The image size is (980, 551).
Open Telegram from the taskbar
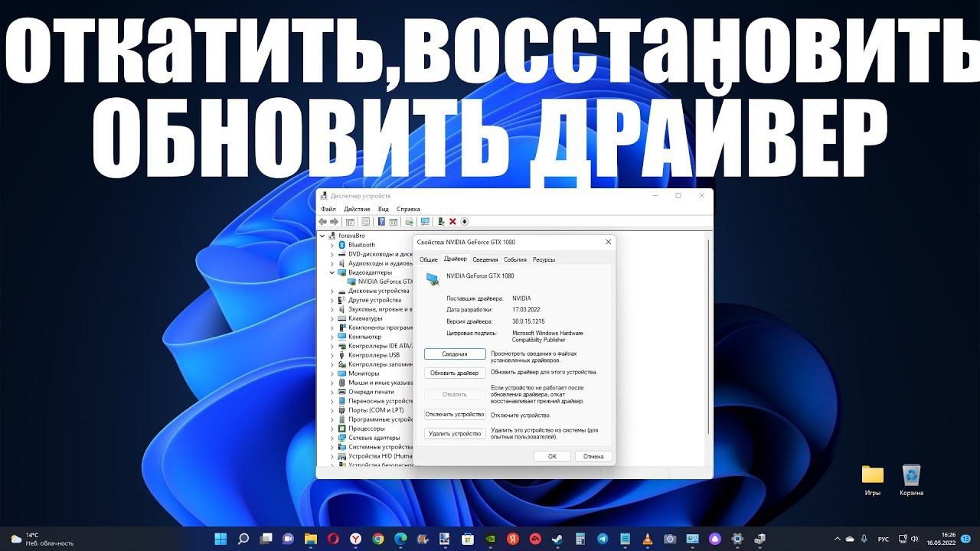pyautogui.click(x=603, y=539)
